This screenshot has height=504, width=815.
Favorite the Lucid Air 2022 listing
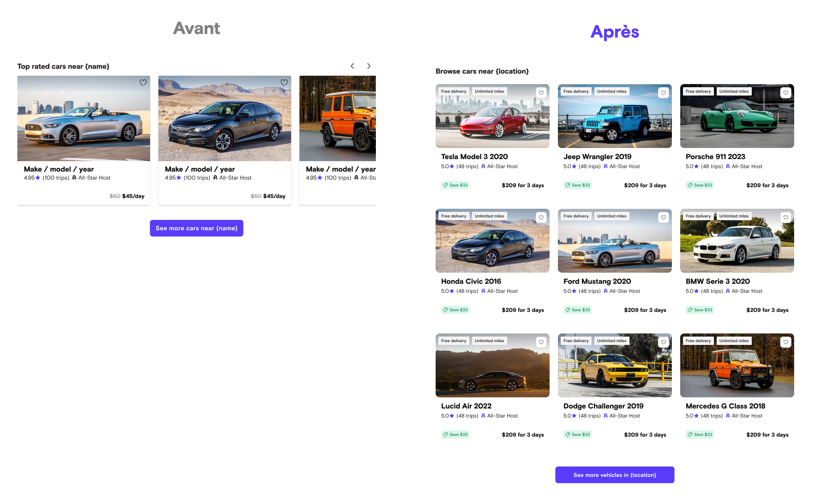click(541, 342)
